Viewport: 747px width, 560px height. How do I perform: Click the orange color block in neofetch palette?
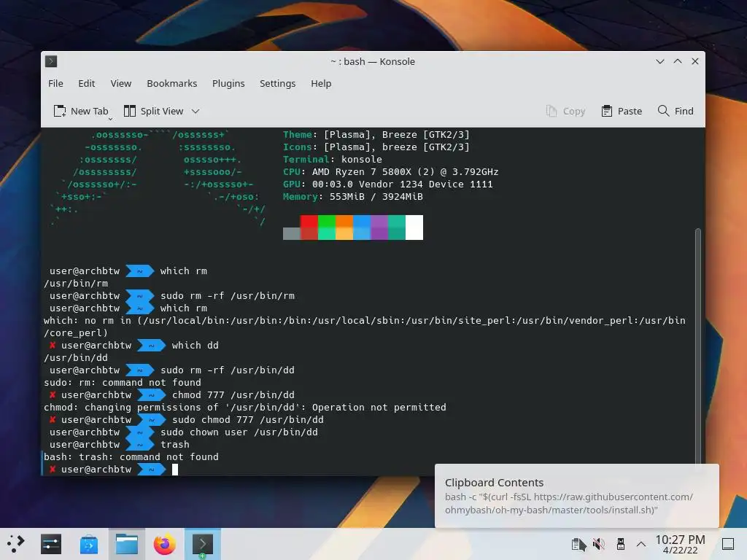344,227
